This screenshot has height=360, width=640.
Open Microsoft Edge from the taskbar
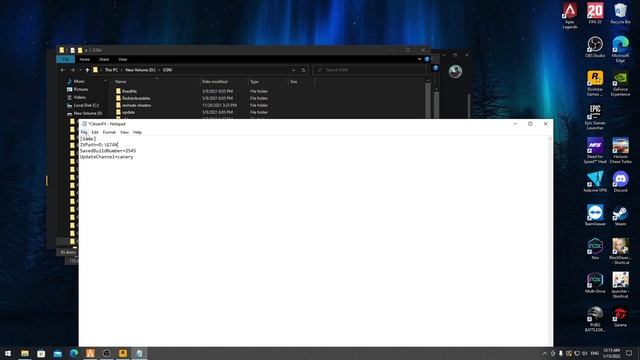point(74,353)
